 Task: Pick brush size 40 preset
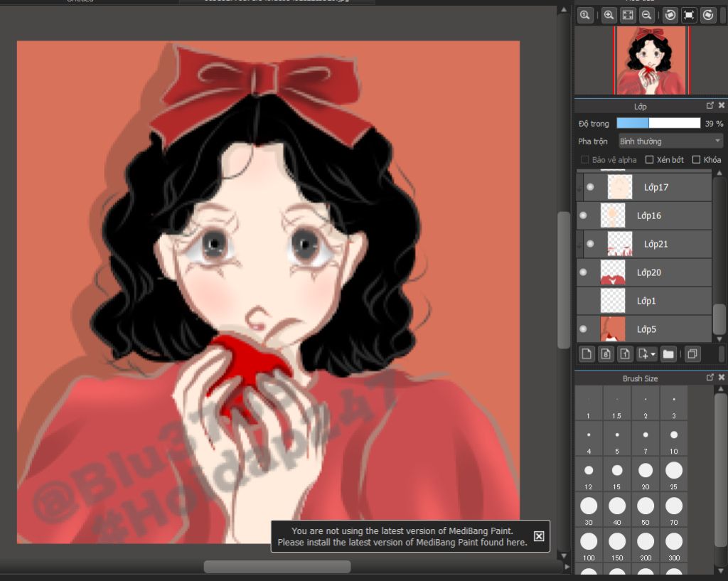(616, 509)
